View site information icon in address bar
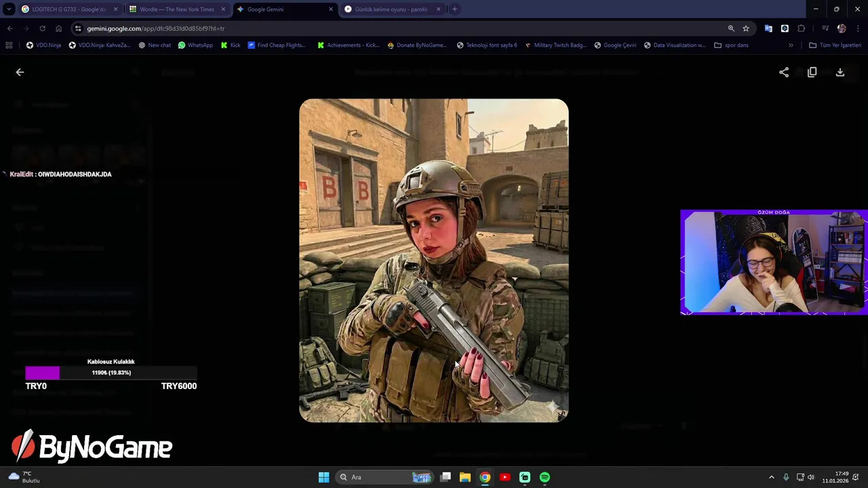 click(x=78, y=28)
